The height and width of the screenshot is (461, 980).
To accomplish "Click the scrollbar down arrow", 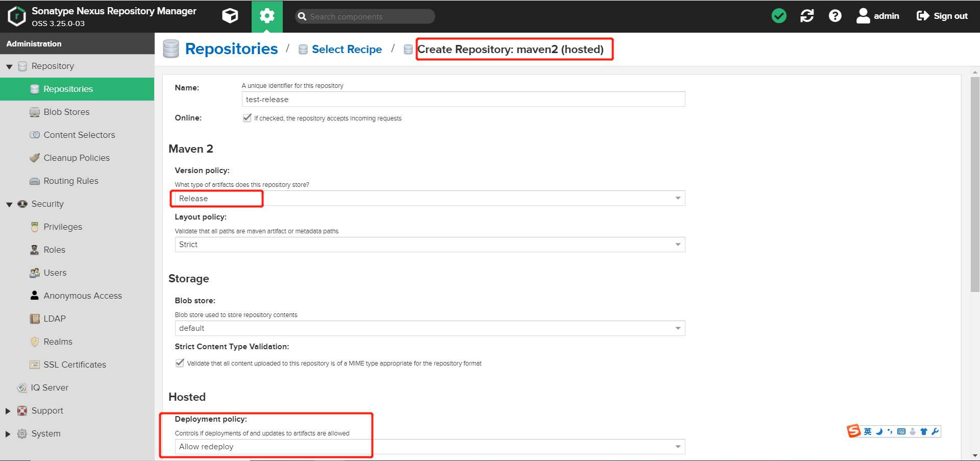I will tap(975, 455).
